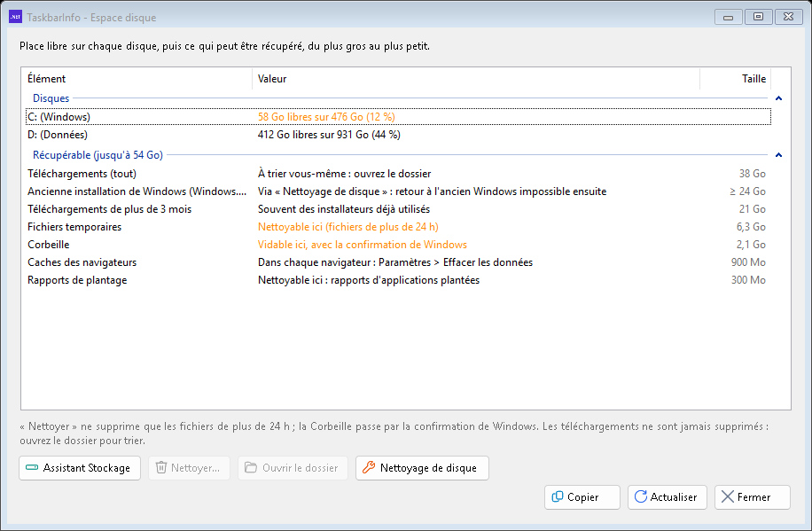Viewport: 812px width, 531px height.
Task: Click the value 412 Go libres sur 931 Go
Action: click(329, 135)
